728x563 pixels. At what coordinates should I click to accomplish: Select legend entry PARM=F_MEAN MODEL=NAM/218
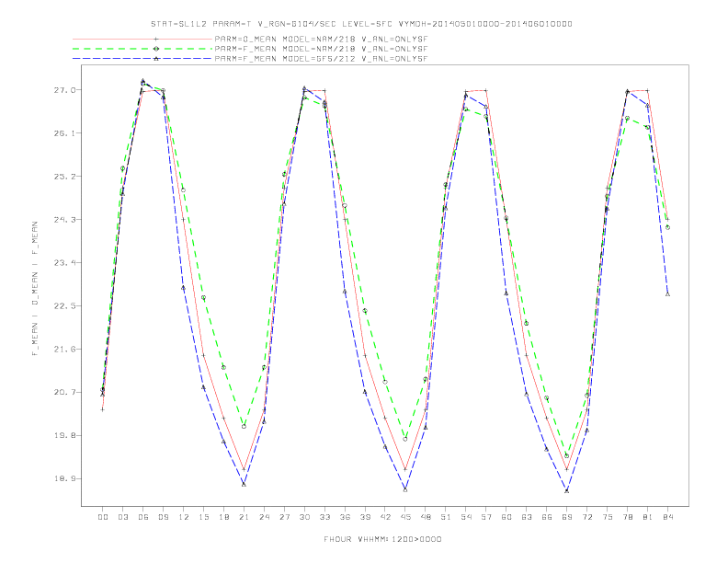pyautogui.click(x=321, y=49)
